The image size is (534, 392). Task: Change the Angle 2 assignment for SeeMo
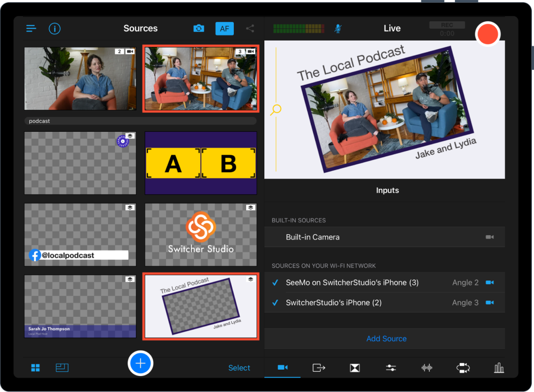click(466, 283)
